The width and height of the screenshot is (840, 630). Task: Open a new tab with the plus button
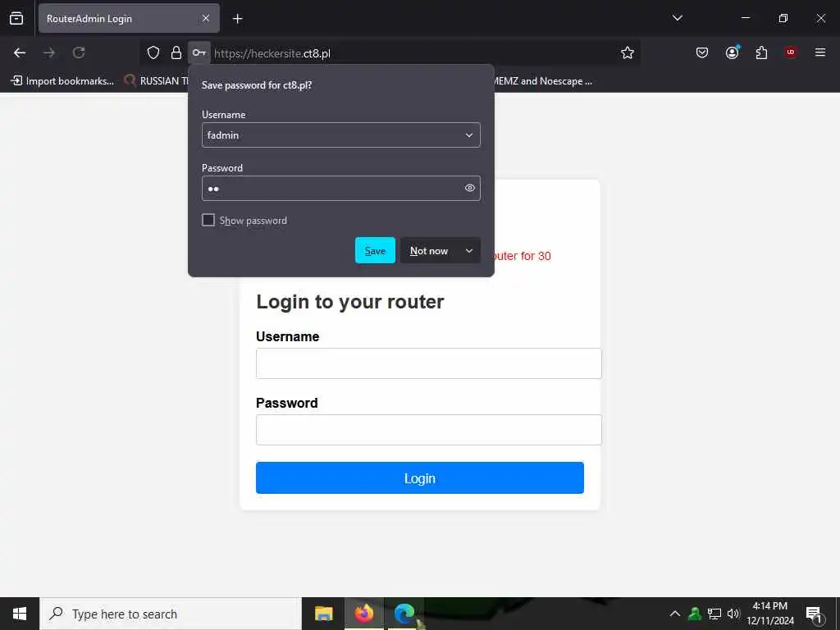pos(237,19)
